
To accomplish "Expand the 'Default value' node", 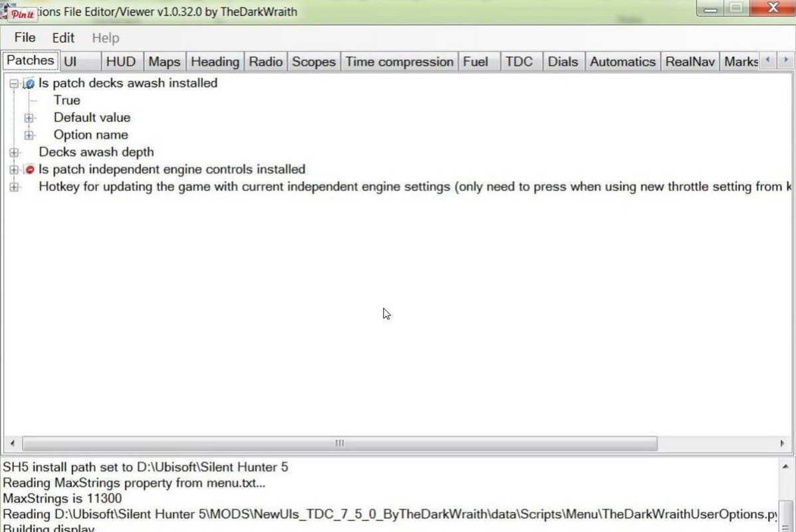I will [x=29, y=118].
